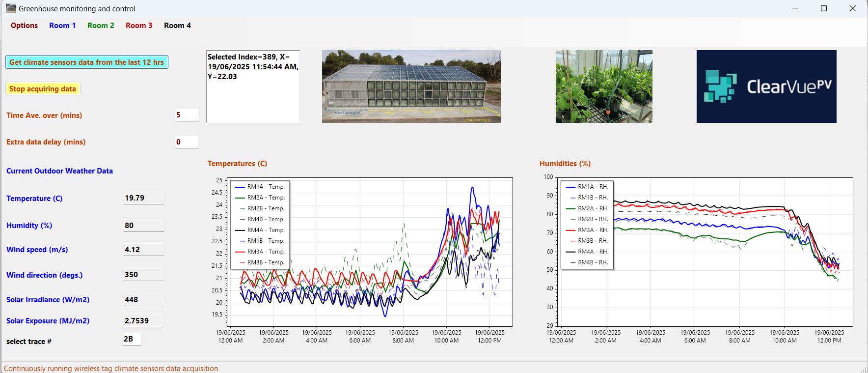Open the Room 1 menu
Image resolution: width=868 pixels, height=373 pixels.
(62, 26)
